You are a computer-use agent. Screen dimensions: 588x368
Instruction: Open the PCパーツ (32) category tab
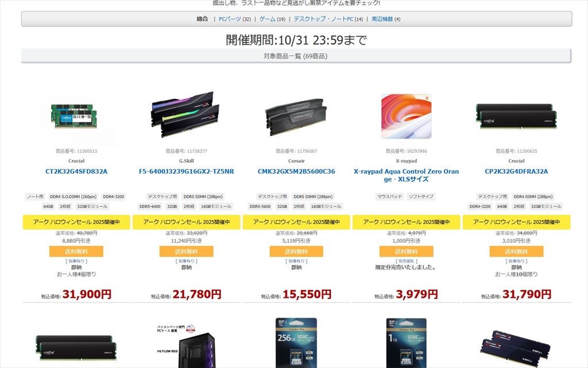pyautogui.click(x=234, y=19)
